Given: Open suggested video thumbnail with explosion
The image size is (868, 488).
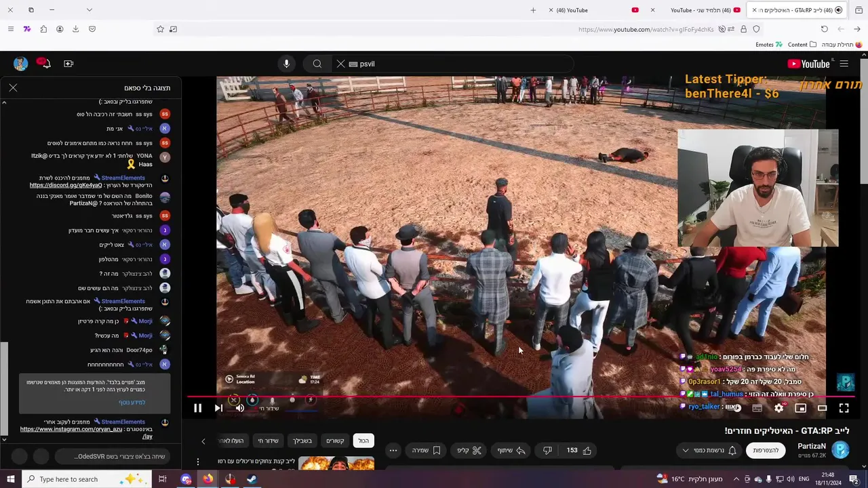Looking at the screenshot, I should (x=336, y=463).
